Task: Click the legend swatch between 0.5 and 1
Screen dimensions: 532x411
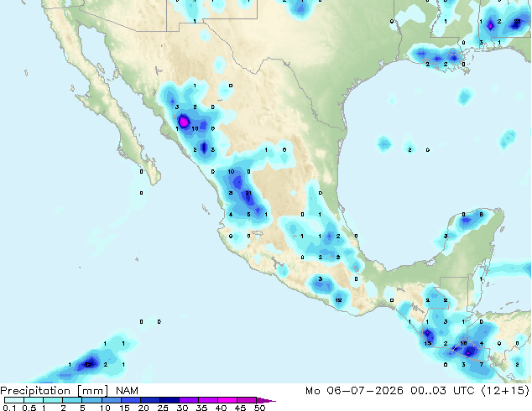Action: [x=34, y=400]
